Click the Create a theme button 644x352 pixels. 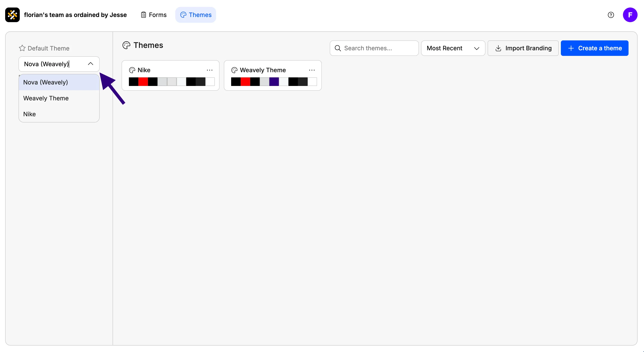(x=595, y=48)
